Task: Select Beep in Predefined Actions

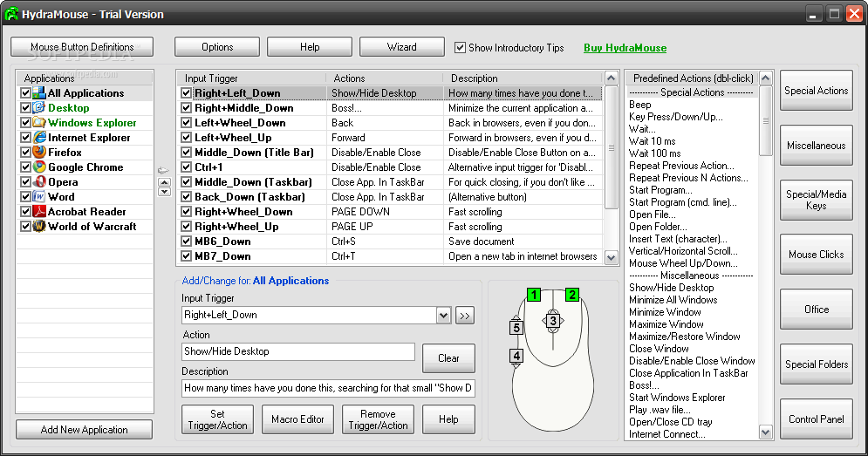Action: pyautogui.click(x=640, y=105)
